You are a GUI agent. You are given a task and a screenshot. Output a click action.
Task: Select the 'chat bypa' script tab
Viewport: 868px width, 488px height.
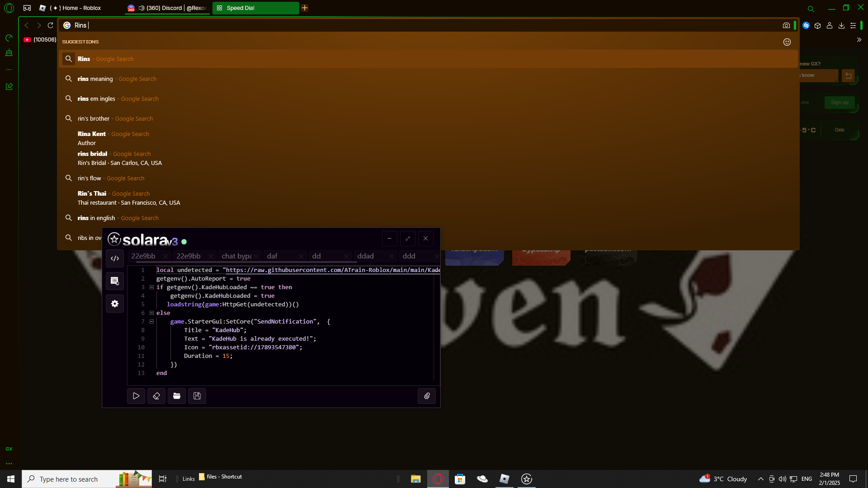click(x=236, y=256)
